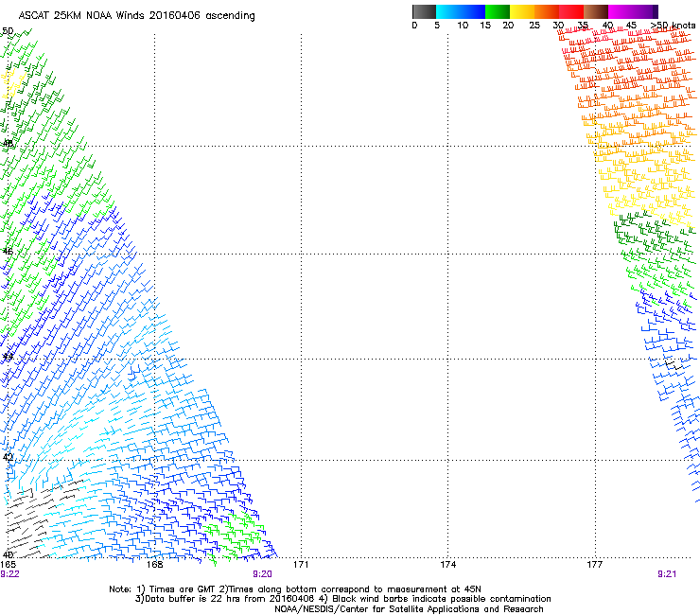
Task: Click the legend value '25'
Action: click(x=534, y=26)
